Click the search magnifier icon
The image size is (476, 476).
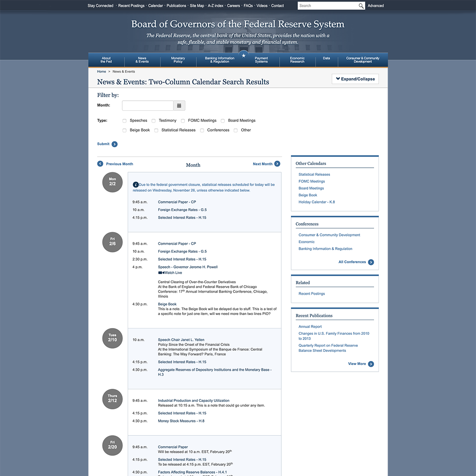pos(361,6)
